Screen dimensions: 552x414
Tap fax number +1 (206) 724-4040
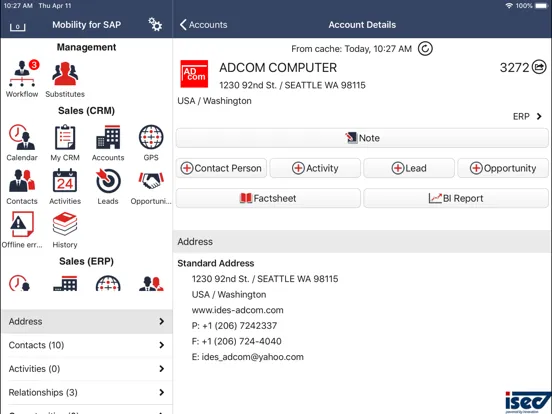click(242, 341)
